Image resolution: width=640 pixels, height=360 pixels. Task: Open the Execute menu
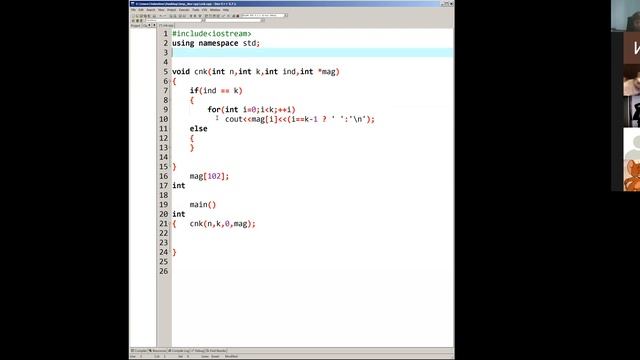coord(184,10)
